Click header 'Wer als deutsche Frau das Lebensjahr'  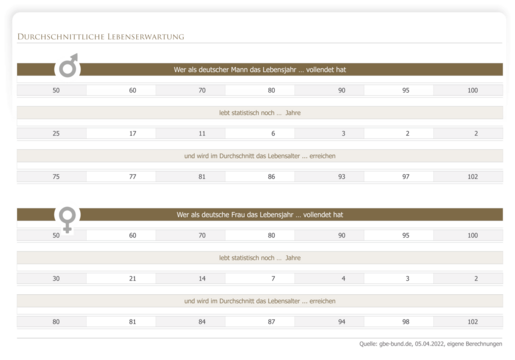(x=260, y=215)
